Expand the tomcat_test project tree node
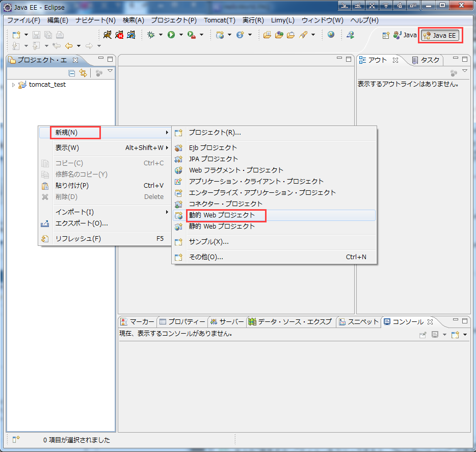The image size is (476, 452). (x=14, y=85)
